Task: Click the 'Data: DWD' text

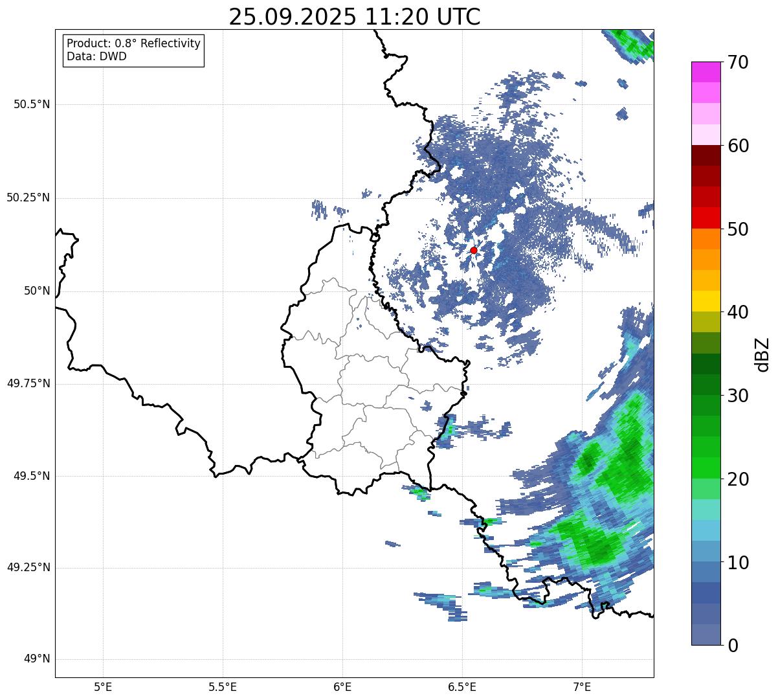Action: point(96,56)
